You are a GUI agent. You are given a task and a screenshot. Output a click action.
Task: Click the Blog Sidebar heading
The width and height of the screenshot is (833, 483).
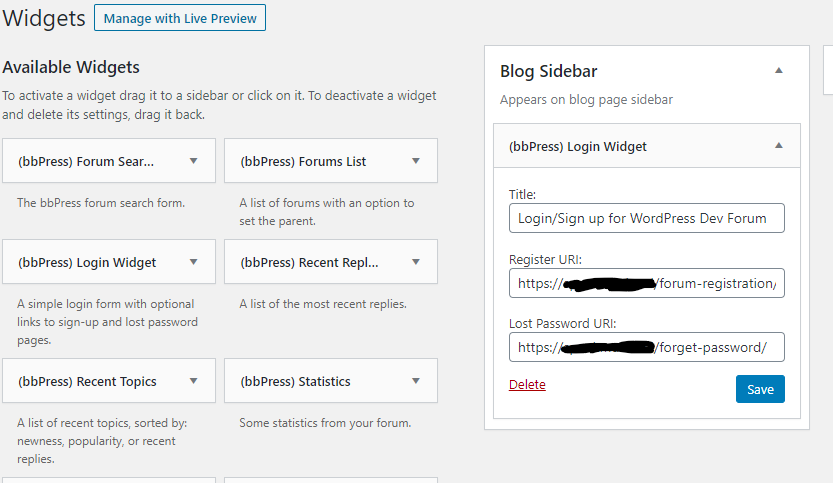(549, 71)
